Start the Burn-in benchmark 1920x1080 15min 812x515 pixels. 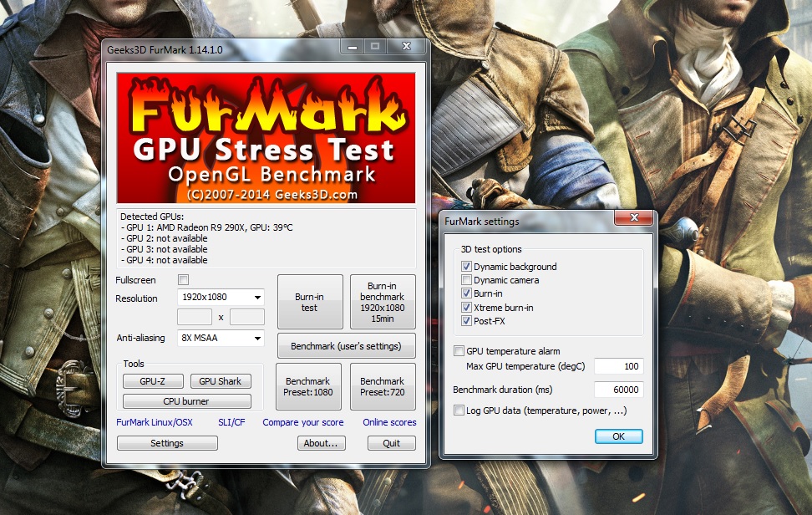(x=382, y=302)
